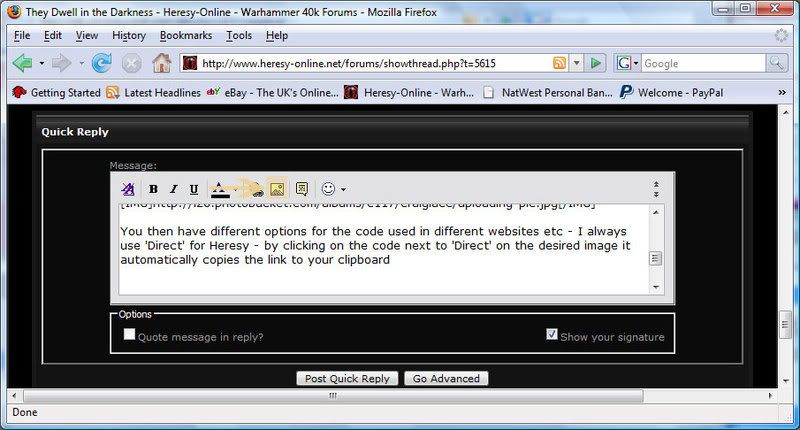Open Getting Started bookmark
This screenshot has height=430, width=800.
(x=56, y=92)
